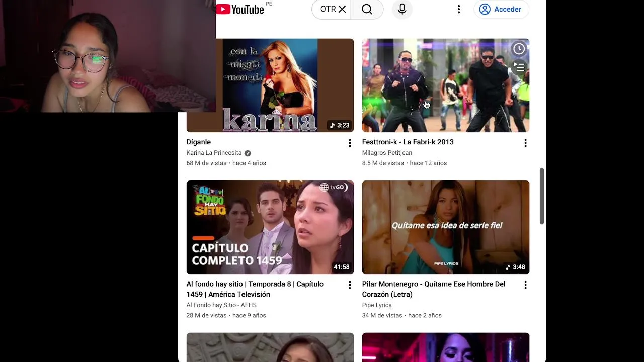Open Al fondo hay sitio Temporada 8 title

255,289
